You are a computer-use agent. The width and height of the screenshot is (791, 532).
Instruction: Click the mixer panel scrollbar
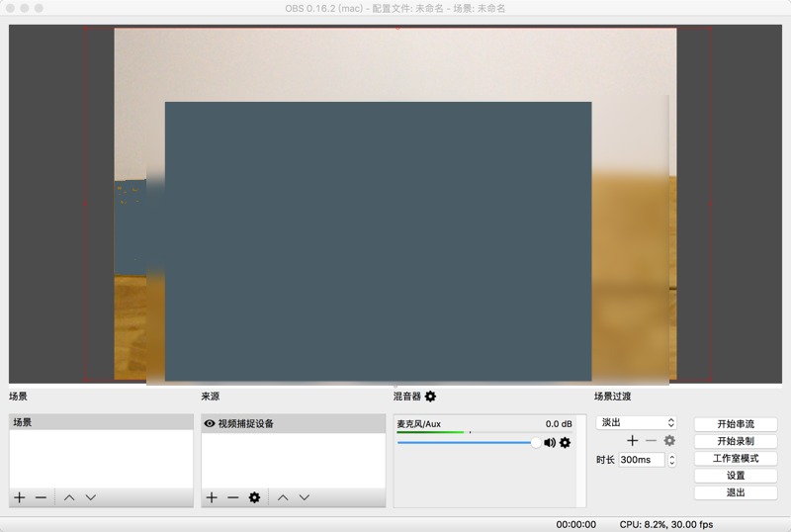(x=581, y=461)
